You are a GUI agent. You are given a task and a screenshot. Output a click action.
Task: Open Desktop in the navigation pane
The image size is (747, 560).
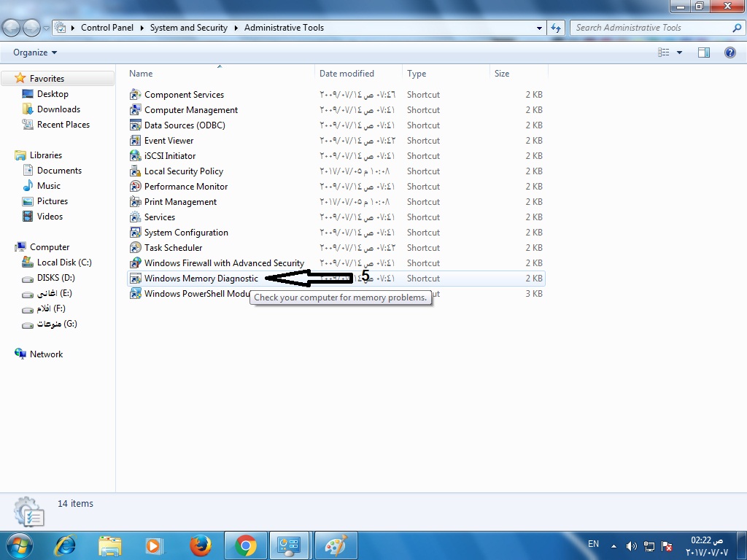53,94
